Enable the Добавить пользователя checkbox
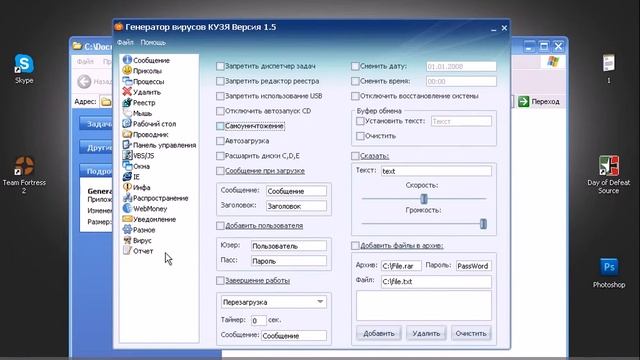 pyautogui.click(x=220, y=226)
